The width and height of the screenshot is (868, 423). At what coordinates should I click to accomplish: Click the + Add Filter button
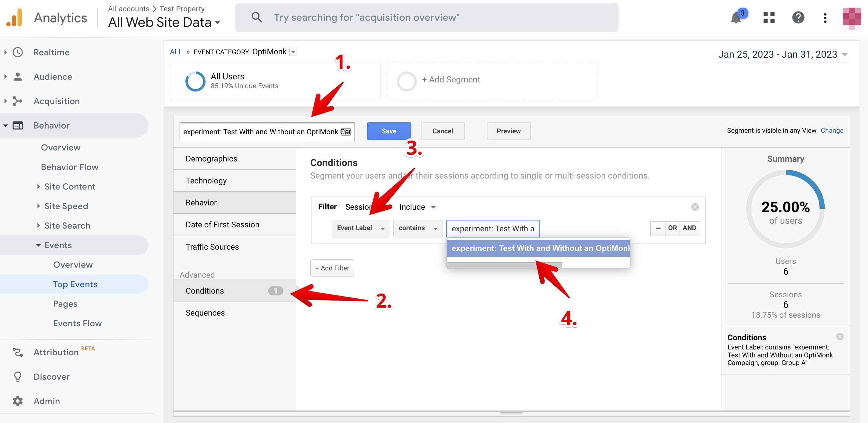(x=332, y=268)
